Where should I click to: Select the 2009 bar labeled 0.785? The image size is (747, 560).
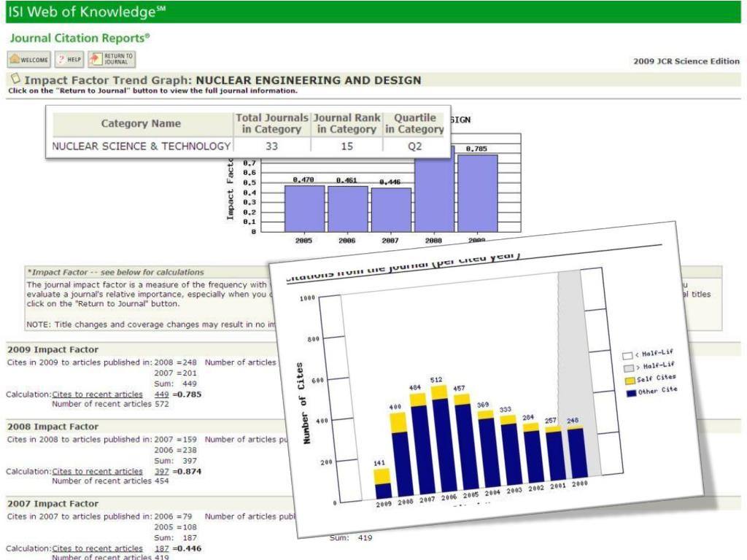pyautogui.click(x=478, y=193)
